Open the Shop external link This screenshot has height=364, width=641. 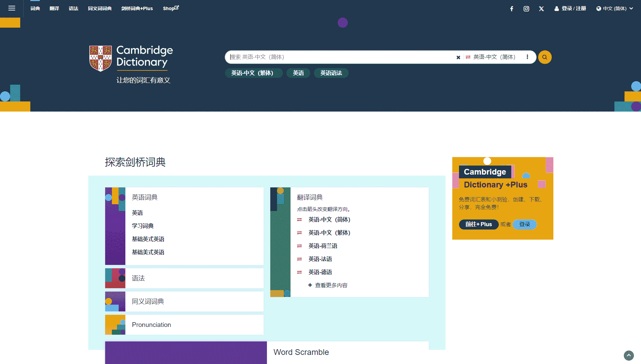(x=171, y=8)
